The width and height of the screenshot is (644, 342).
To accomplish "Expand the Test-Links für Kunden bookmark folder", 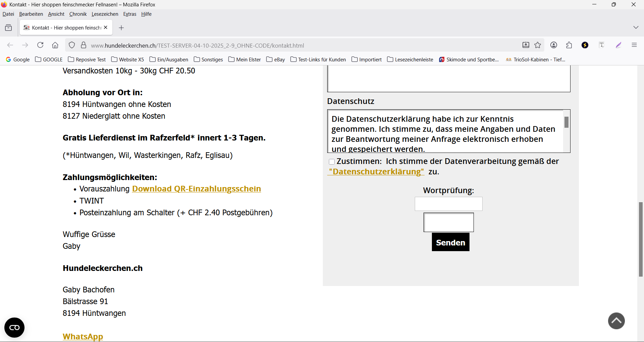I will 318,60.
